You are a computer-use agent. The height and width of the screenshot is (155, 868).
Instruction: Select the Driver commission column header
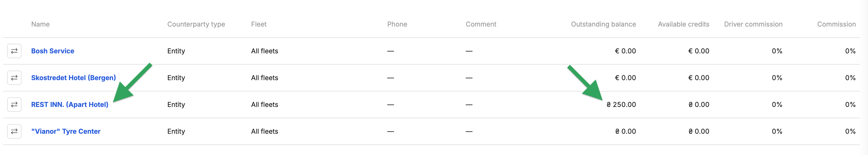(753, 24)
